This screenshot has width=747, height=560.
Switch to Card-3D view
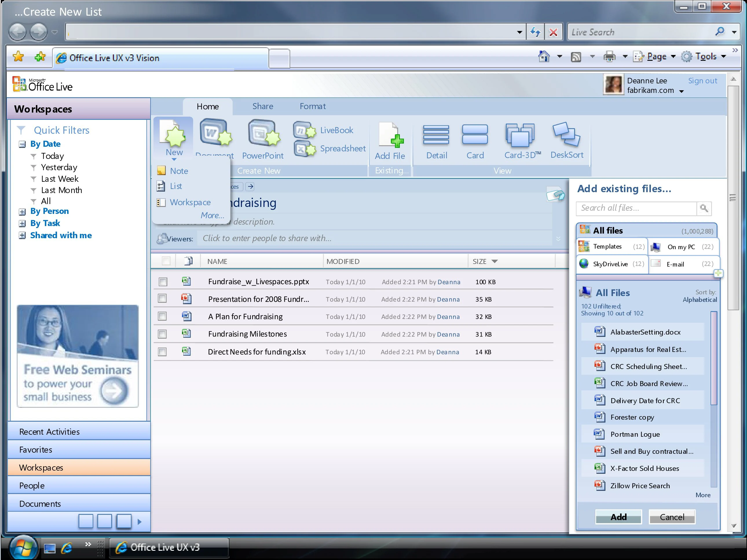pyautogui.click(x=521, y=140)
